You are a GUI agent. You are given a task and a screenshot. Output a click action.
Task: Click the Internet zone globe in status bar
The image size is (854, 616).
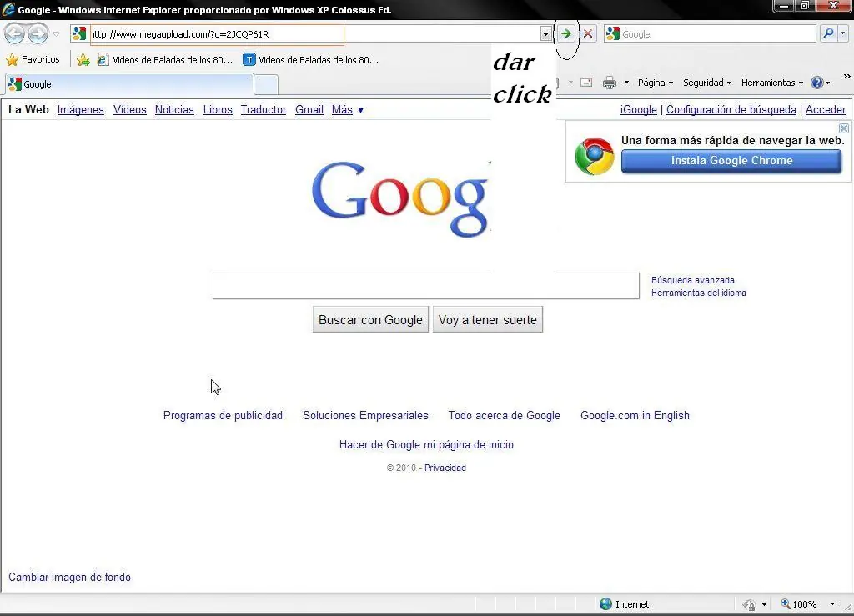[x=605, y=604]
